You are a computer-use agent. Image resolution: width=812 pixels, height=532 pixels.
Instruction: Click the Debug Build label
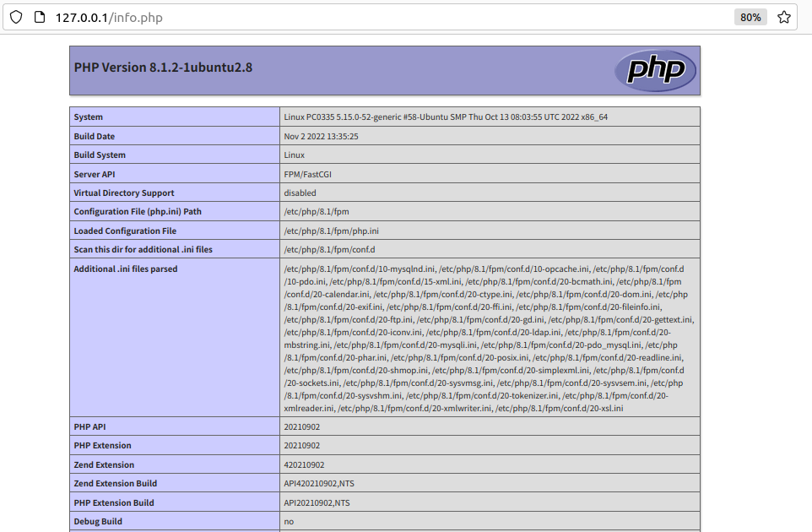tap(98, 521)
